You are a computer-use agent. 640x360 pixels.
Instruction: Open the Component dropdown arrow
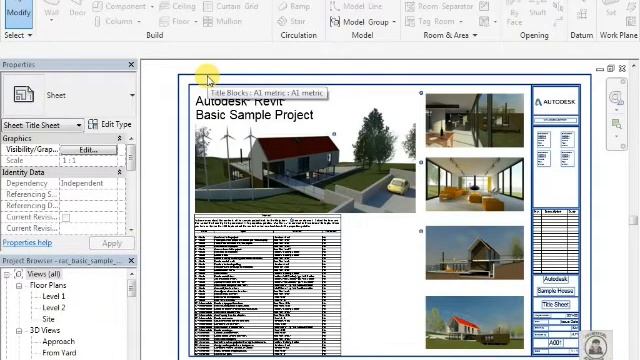[x=152, y=7]
